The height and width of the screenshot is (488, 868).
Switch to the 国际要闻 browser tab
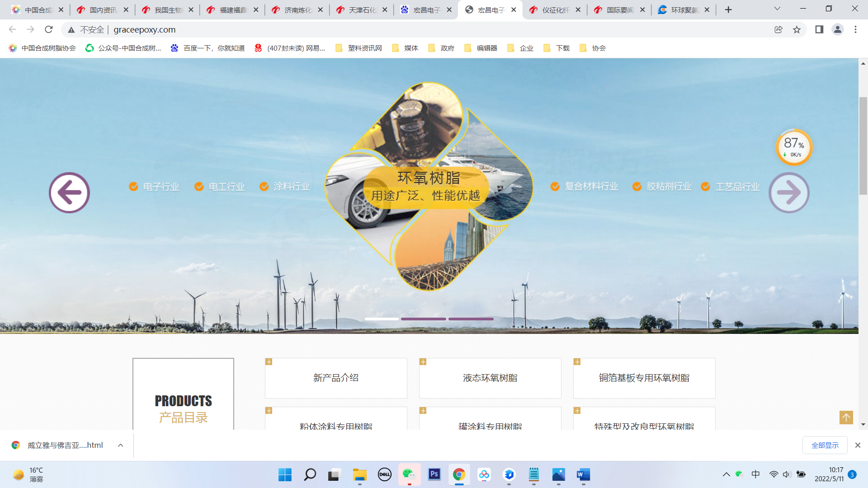pyautogui.click(x=619, y=9)
